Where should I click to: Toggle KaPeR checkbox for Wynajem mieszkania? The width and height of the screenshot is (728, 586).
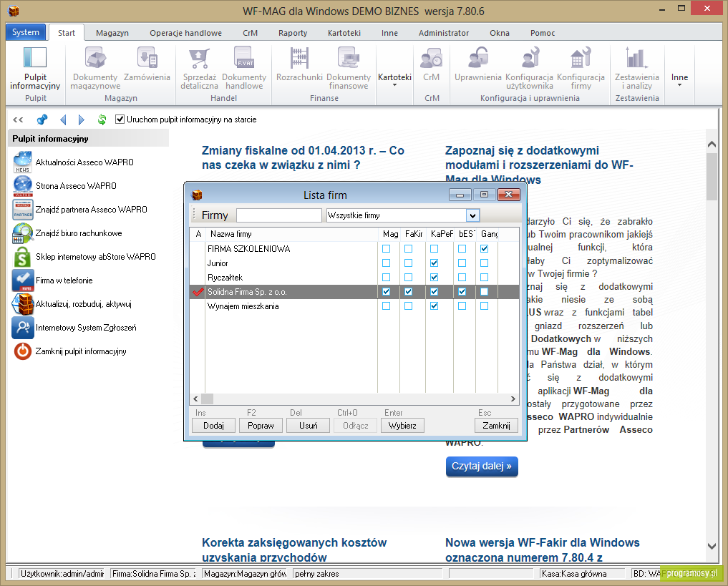tap(434, 306)
